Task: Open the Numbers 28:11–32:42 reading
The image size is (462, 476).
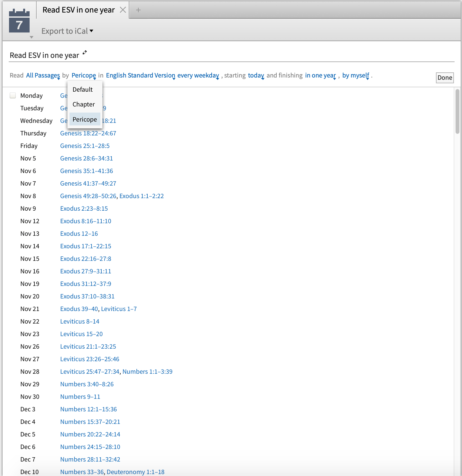Action: (90, 459)
